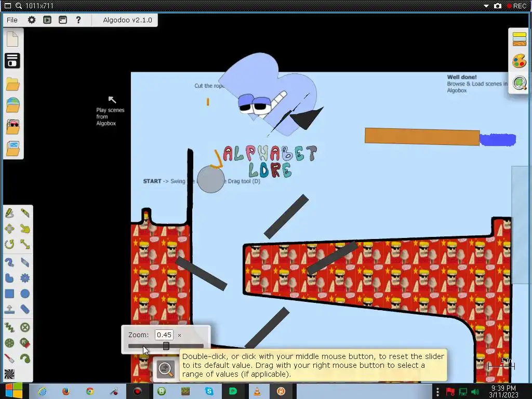The image size is (532, 399).
Task: Click the Zoom value field showing 0.45
Action: (164, 335)
